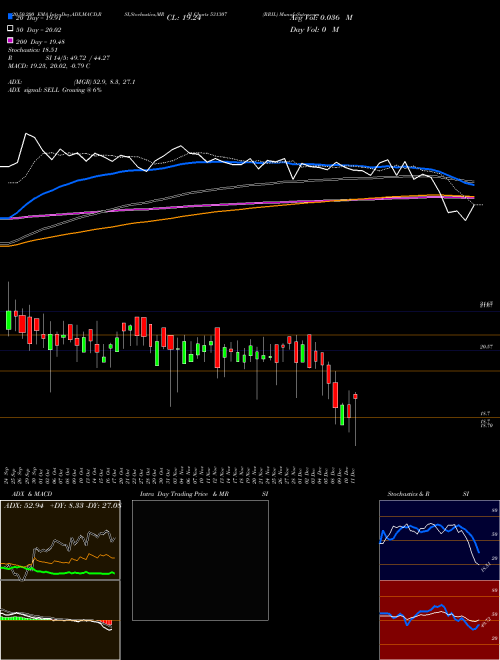Select the first candlestick on 24 Sep

point(8,320)
